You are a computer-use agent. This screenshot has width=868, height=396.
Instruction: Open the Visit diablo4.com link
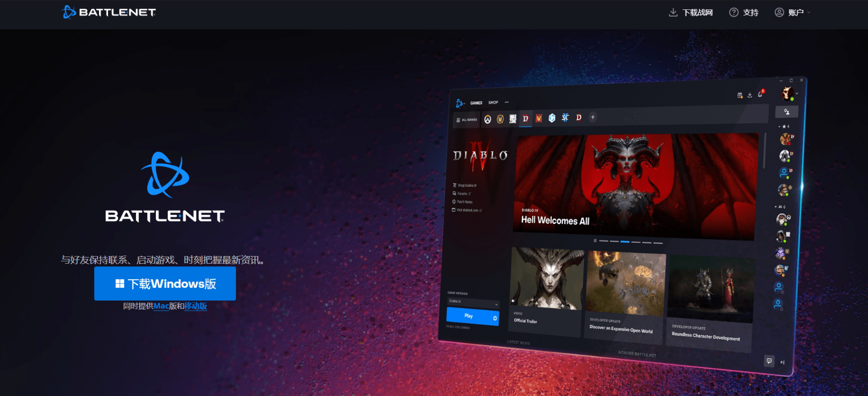467,210
